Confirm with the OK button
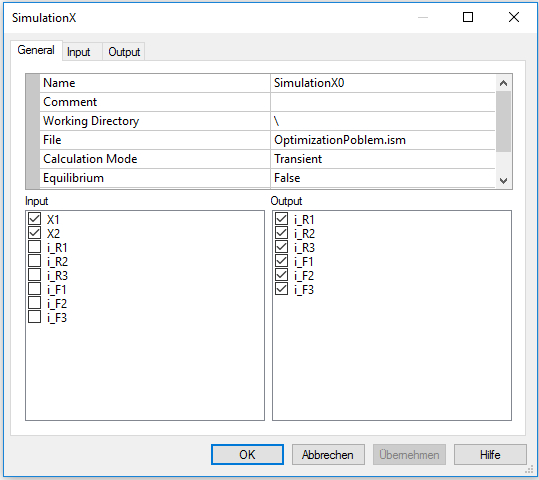Image resolution: width=539 pixels, height=480 pixels. [x=247, y=455]
